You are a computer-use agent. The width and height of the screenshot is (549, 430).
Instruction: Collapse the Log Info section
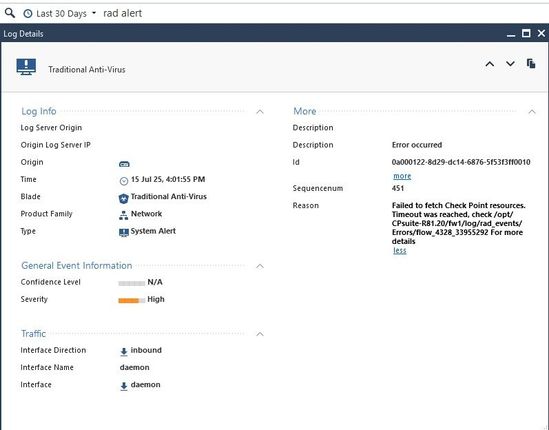260,112
